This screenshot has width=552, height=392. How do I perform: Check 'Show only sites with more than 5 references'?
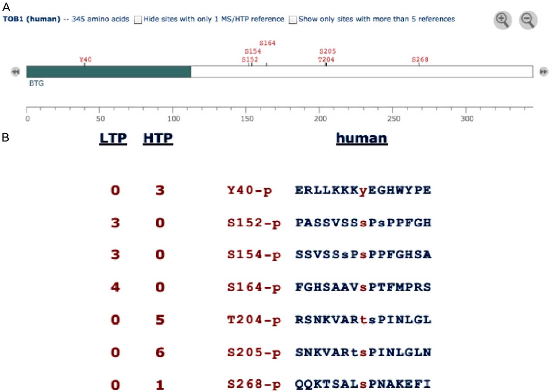coord(293,20)
